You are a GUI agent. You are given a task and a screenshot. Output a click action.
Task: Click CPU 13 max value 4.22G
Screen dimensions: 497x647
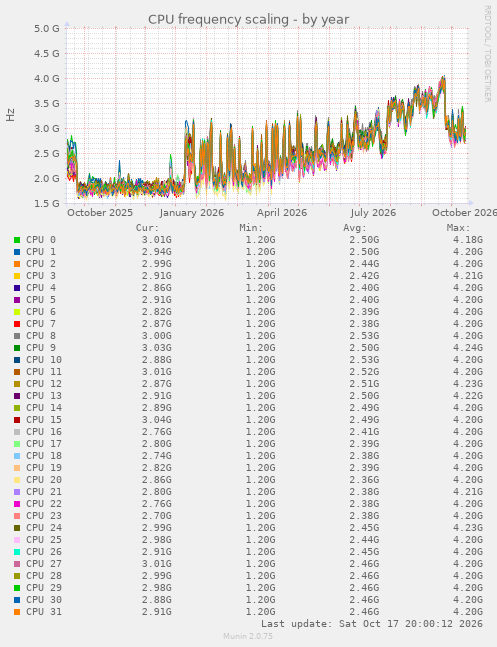(x=468, y=395)
